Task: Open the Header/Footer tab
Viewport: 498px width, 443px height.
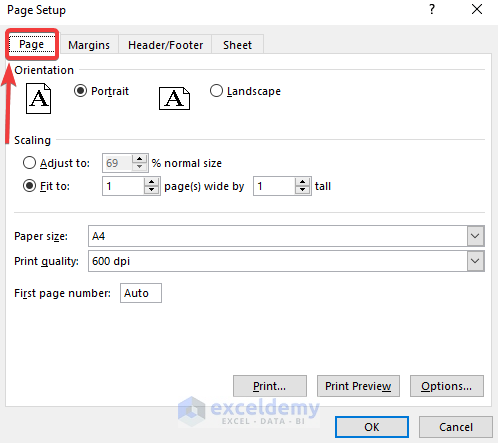Action: coord(165,45)
